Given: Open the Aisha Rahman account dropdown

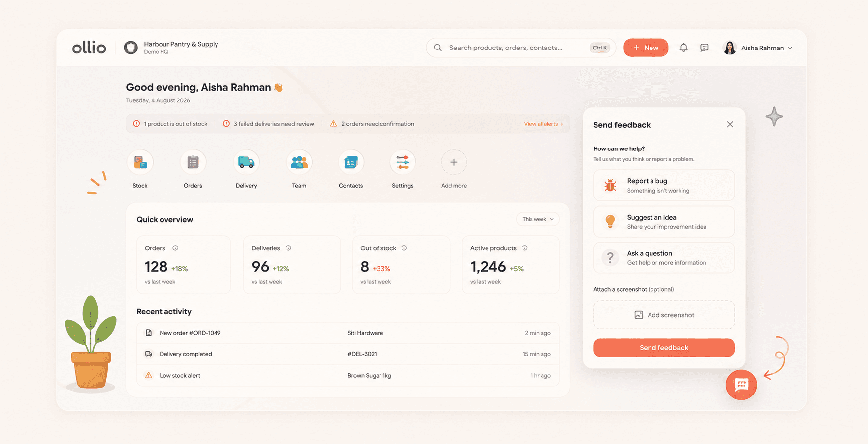Looking at the screenshot, I should coord(758,48).
